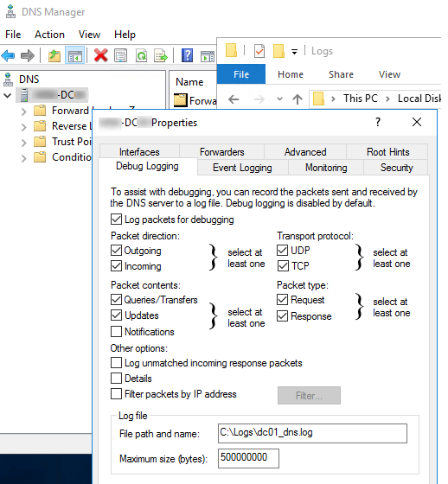Open the Action menu
This screenshot has height=484, width=448.
click(49, 35)
